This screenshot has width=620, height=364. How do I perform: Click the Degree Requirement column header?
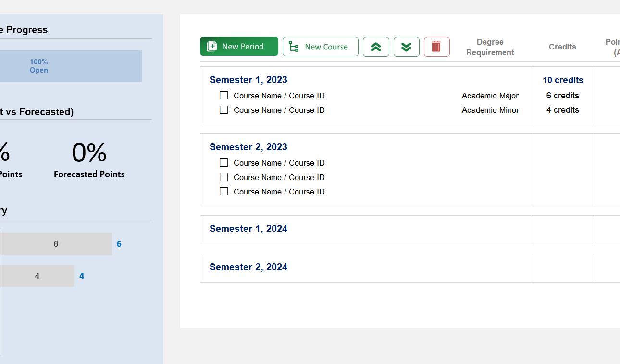[490, 47]
